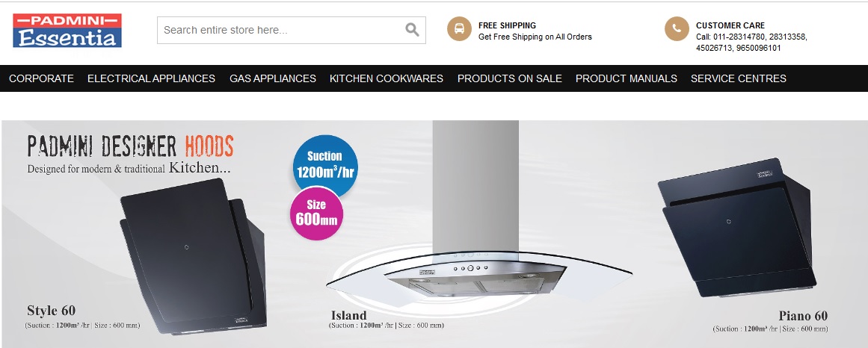Viewport: 868px width, 348px height.
Task: Click the Free Shipping heading text
Action: 507,25
